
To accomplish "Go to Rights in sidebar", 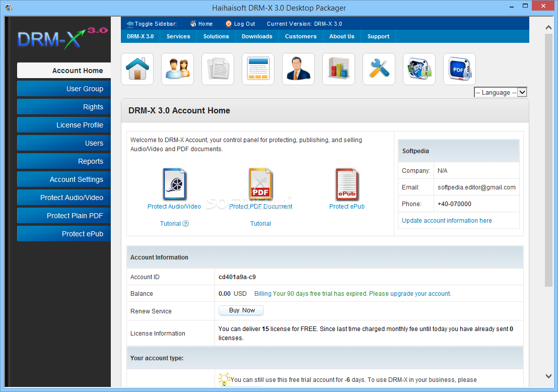I will click(64, 107).
